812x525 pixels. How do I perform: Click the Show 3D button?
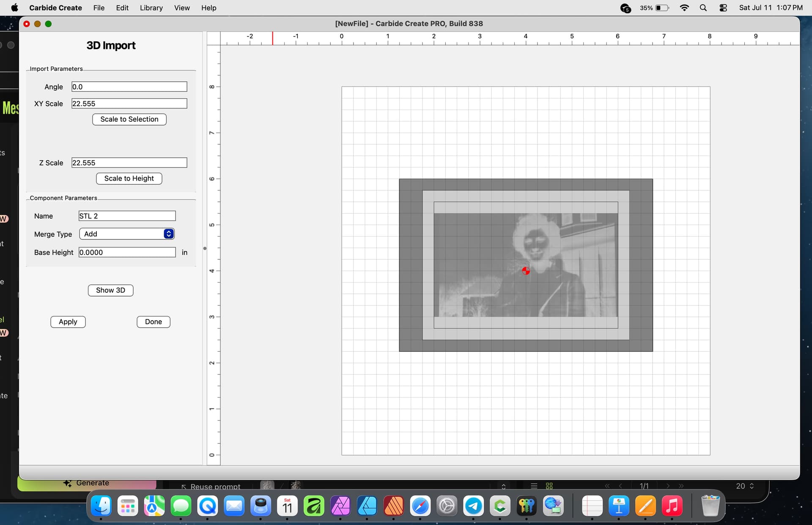(110, 290)
